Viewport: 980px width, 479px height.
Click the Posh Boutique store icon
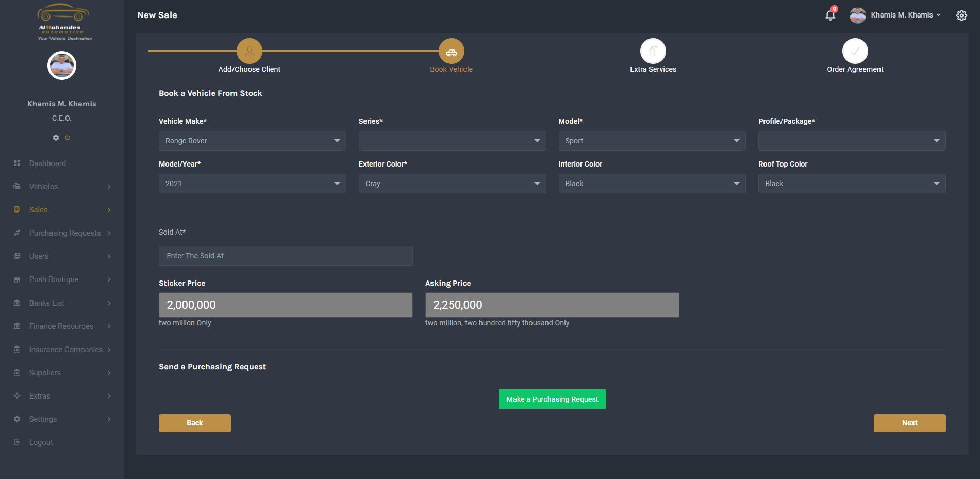(17, 279)
